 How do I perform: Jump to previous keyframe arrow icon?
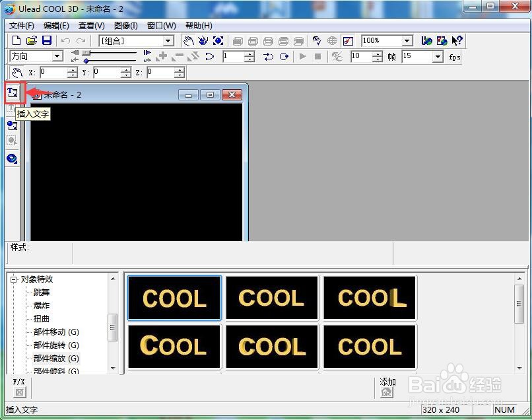pos(75,52)
